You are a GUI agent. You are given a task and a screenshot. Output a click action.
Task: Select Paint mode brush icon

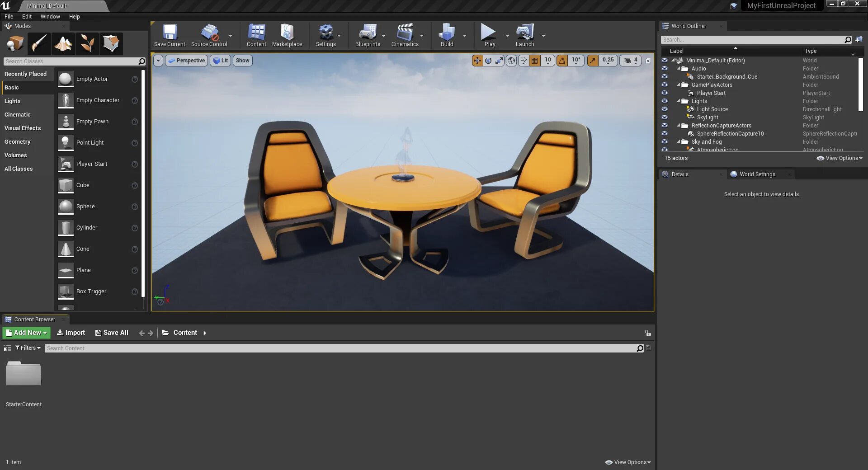click(x=39, y=44)
